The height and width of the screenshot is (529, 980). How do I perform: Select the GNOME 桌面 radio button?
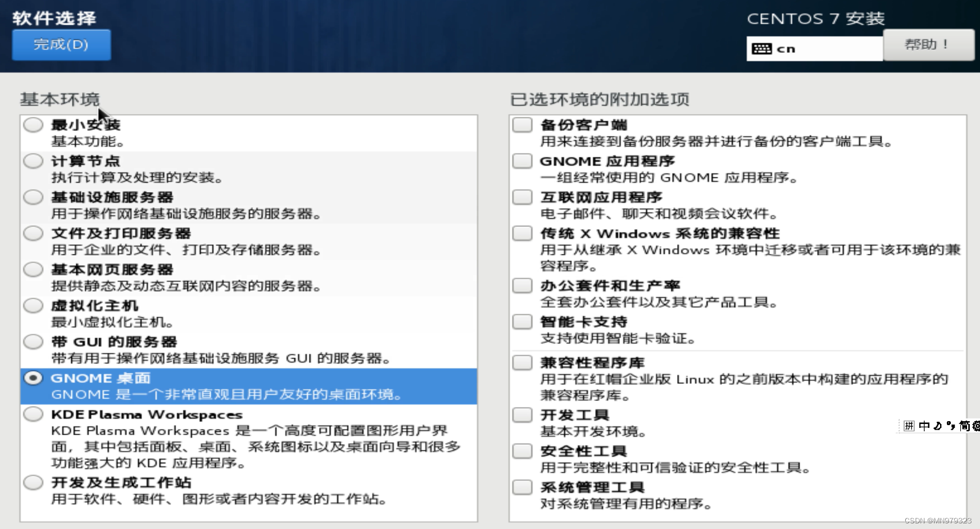[x=33, y=378]
